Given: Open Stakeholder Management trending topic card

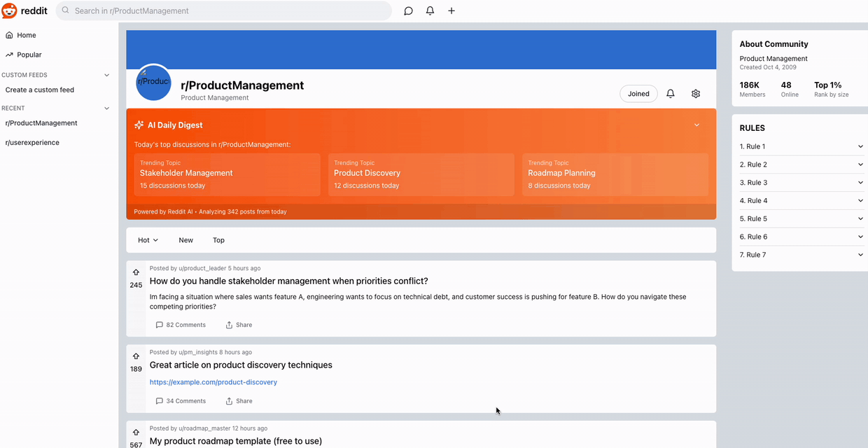Looking at the screenshot, I should tap(227, 174).
